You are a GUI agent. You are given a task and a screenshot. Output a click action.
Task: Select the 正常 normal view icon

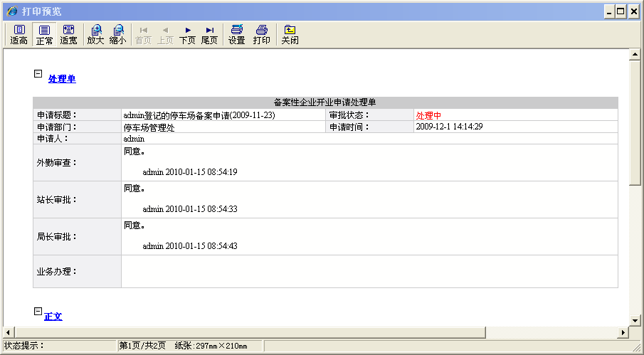(44, 34)
